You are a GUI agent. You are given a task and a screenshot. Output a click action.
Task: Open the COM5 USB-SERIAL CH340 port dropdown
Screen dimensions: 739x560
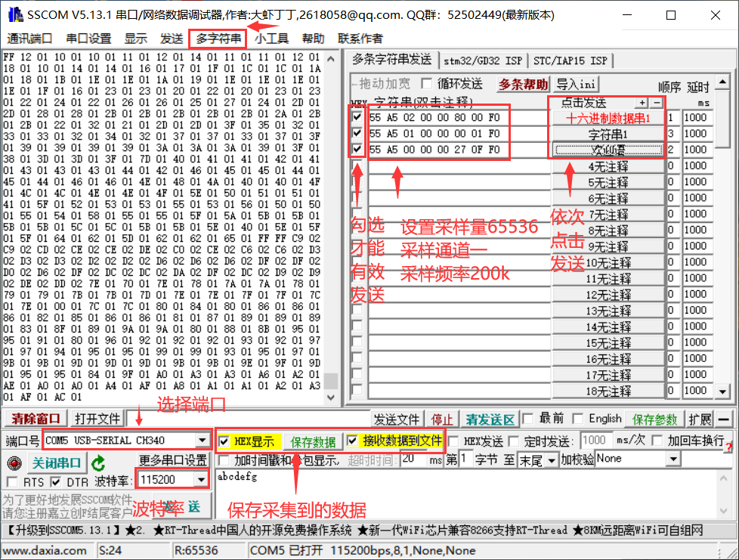tap(203, 441)
